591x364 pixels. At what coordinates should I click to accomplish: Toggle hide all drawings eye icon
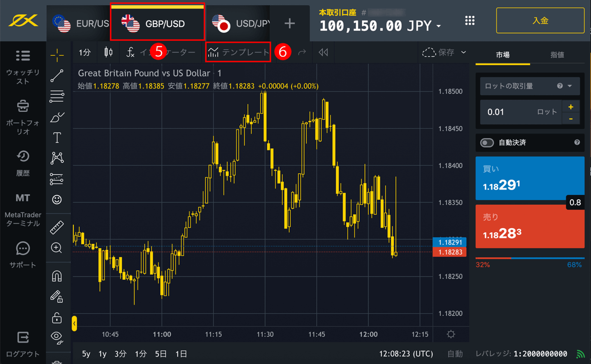pos(57,337)
